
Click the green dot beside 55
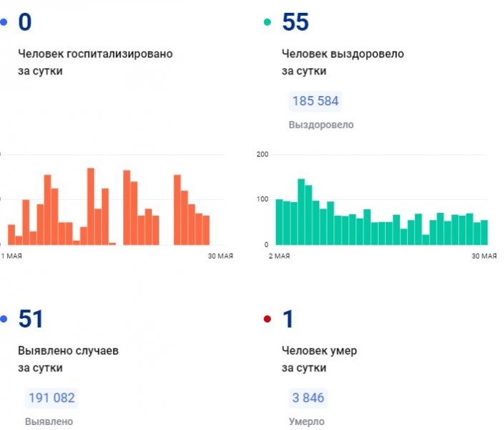[267, 23]
